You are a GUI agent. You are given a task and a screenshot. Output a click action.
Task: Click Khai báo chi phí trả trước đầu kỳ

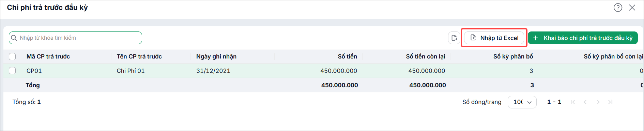coord(583,38)
